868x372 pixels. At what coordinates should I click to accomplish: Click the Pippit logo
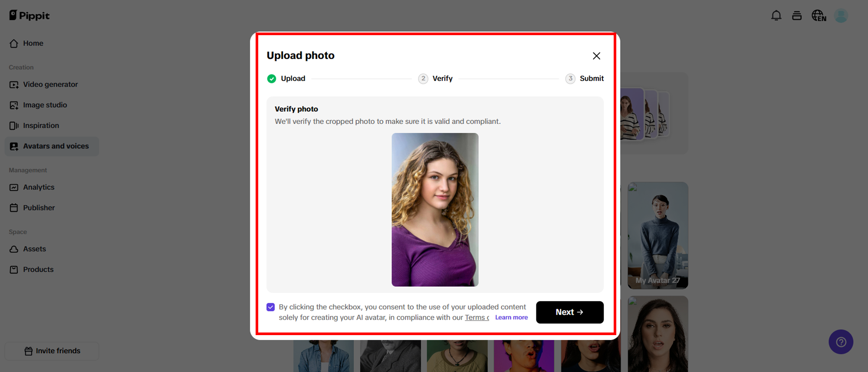(30, 16)
